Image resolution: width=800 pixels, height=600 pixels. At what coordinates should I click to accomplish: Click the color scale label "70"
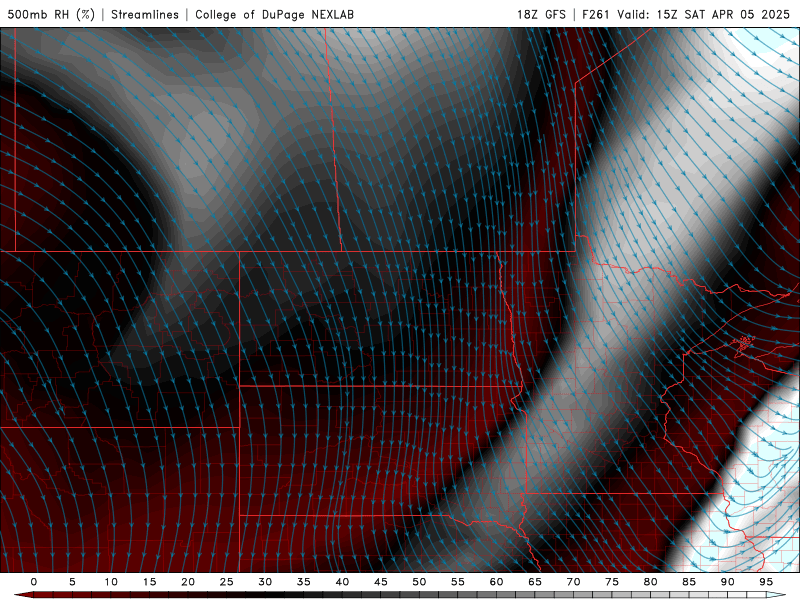(x=573, y=582)
